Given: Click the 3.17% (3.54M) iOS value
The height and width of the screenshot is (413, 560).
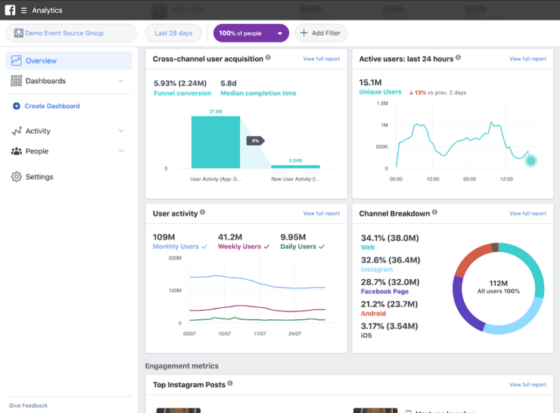Looking at the screenshot, I should pyautogui.click(x=389, y=326).
